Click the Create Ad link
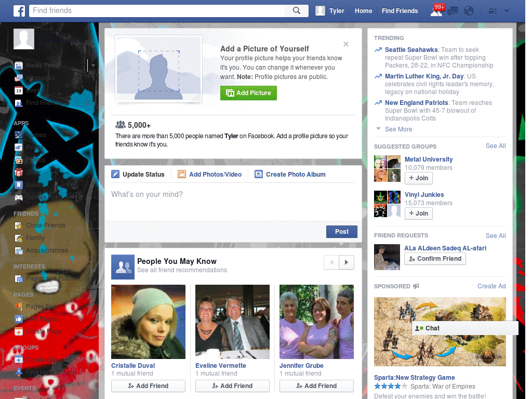 coord(491,286)
